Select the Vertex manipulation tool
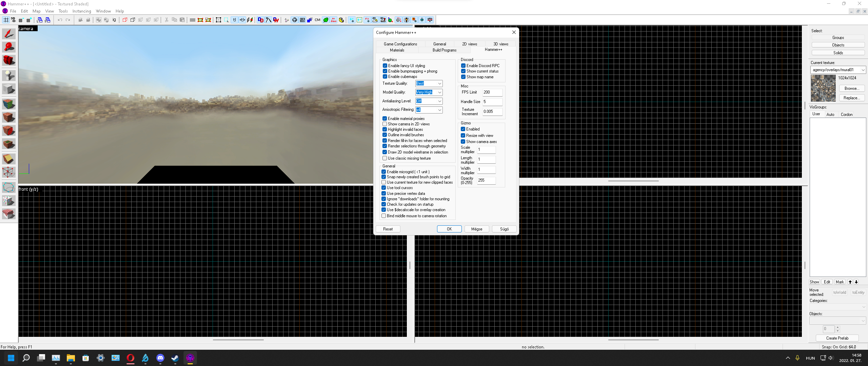Screen dimensions: 868x366 coord(8,172)
